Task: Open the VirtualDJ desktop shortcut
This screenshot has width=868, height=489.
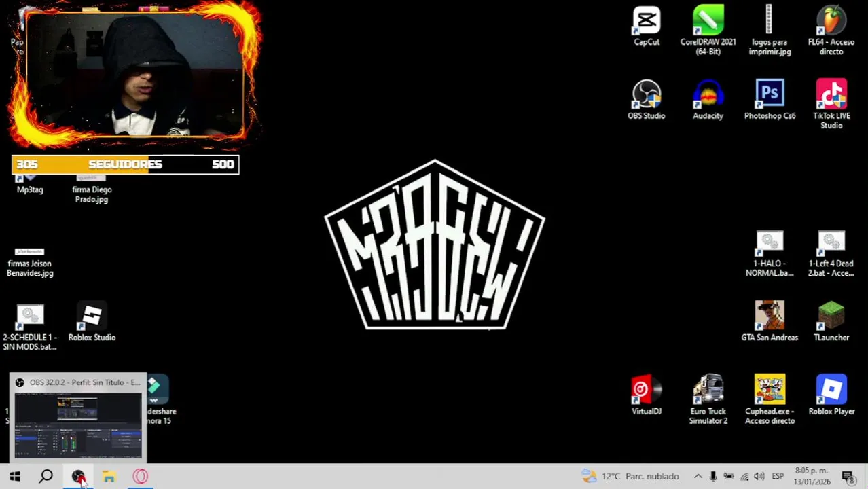Action: 647,395
